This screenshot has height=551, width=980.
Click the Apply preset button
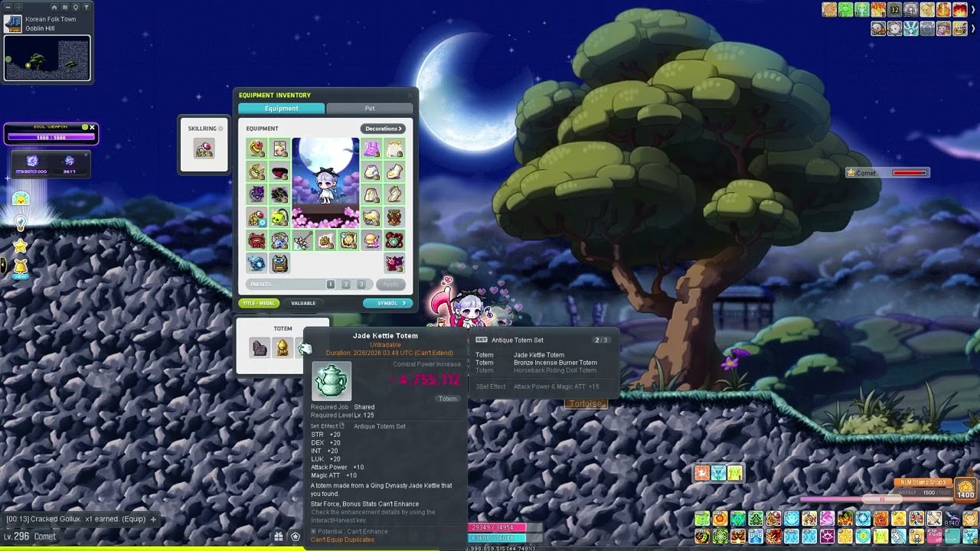(390, 284)
